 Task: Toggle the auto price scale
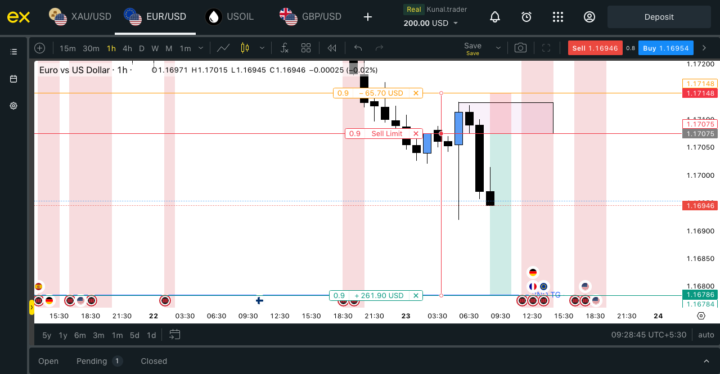(x=706, y=335)
